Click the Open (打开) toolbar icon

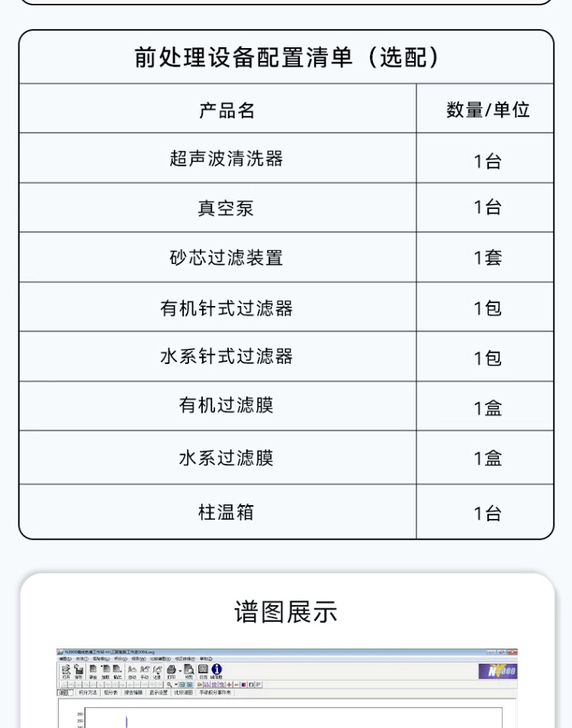tap(66, 671)
